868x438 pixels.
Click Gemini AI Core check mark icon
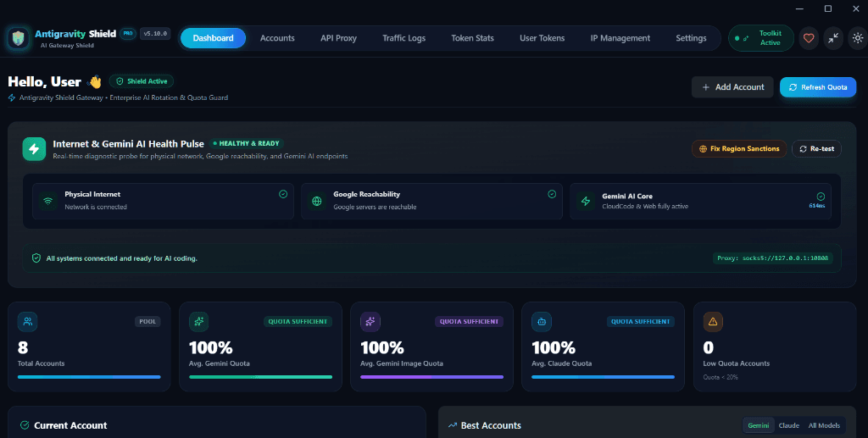pos(821,197)
